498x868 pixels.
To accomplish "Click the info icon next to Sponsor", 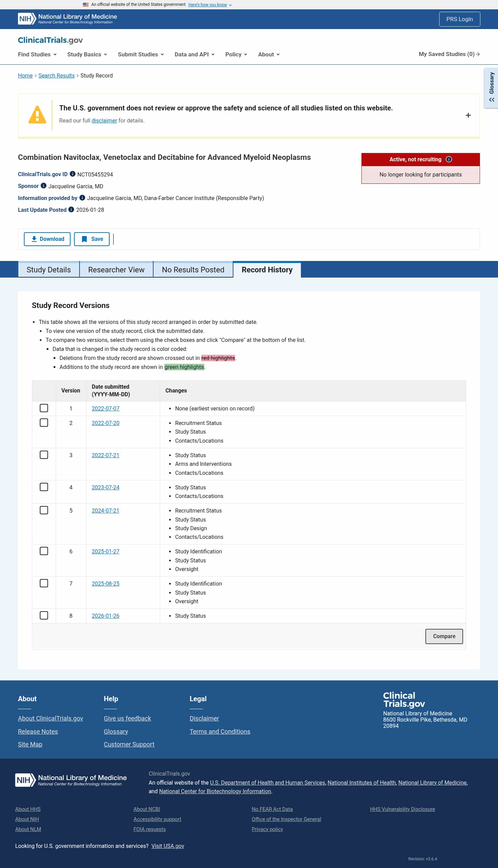I will [44, 186].
